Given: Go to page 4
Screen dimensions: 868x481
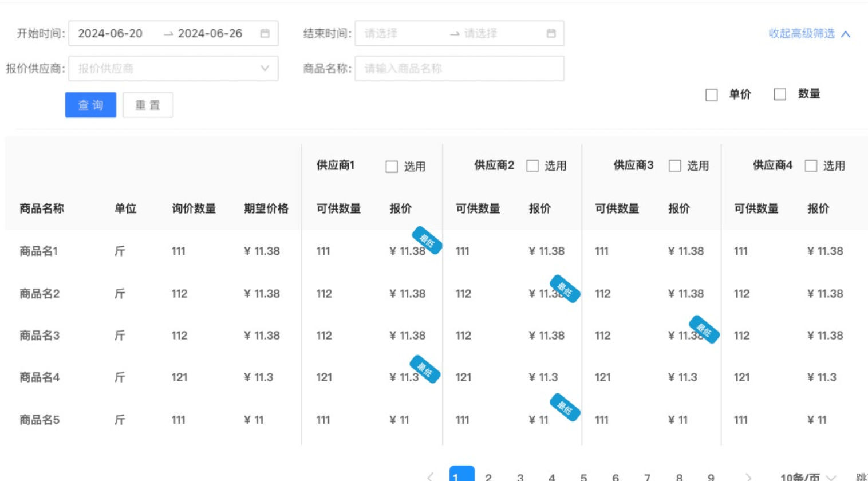Looking at the screenshot, I should (x=552, y=476).
